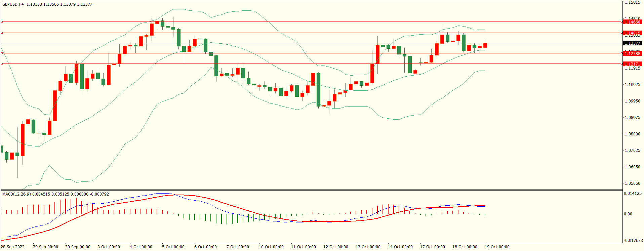This screenshot has width=644, height=251.
Task: Select the 13 Oct 00:00 date marker
Action: [368, 247]
